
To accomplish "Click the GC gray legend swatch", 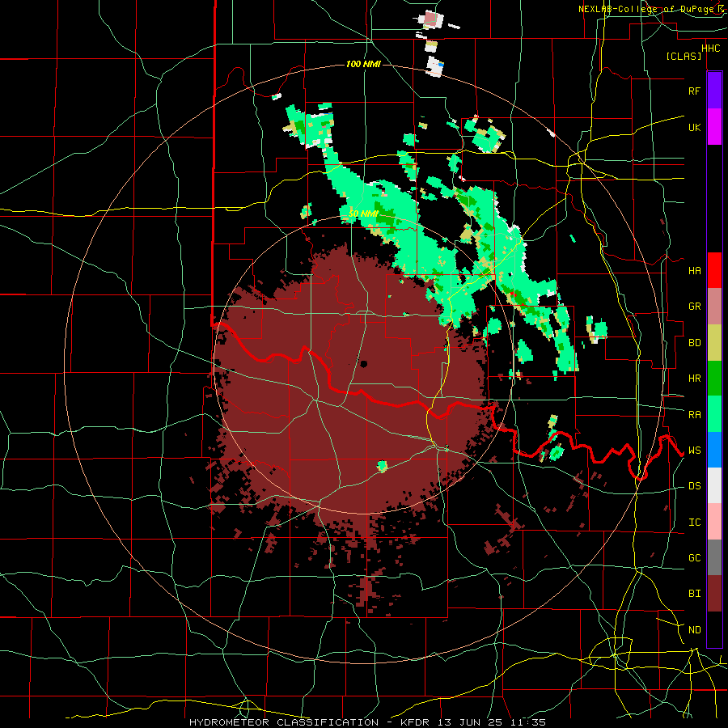I will point(714,557).
